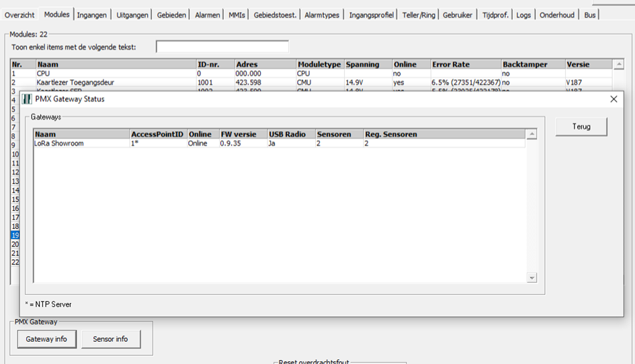Screen dimensions: 635x364
Task: Select module row number 19
Action: coord(15,236)
